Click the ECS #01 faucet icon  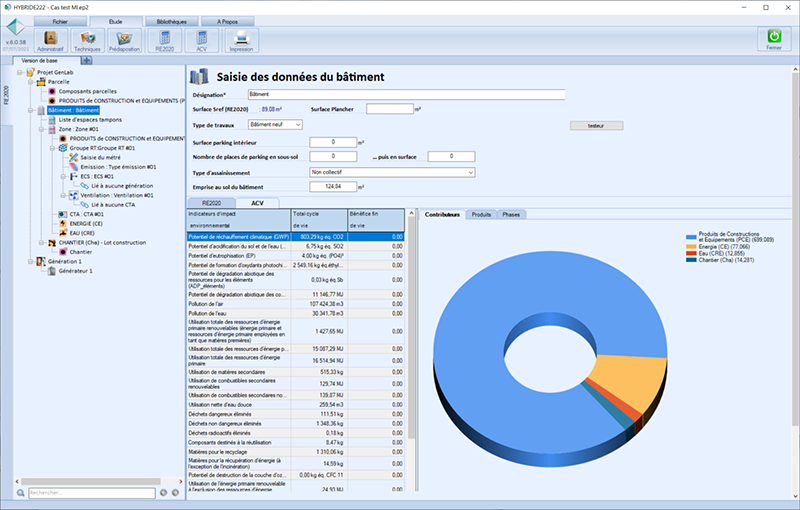(73, 176)
